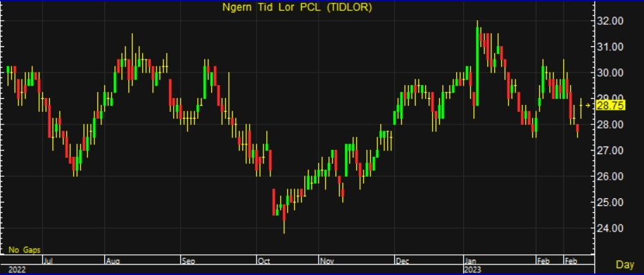Click the 26.00 price axis label
The height and width of the screenshot is (275, 644).
(611, 176)
